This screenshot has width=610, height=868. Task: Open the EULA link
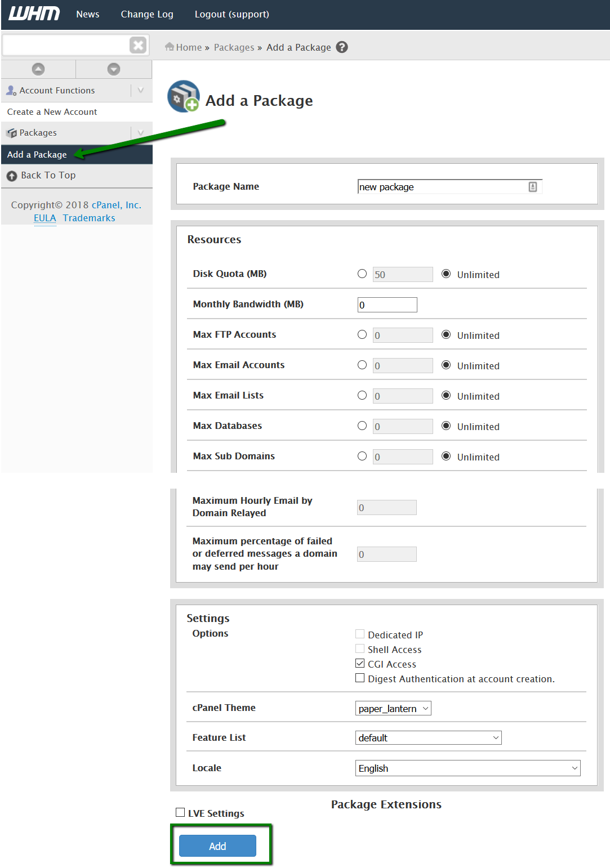click(x=44, y=218)
